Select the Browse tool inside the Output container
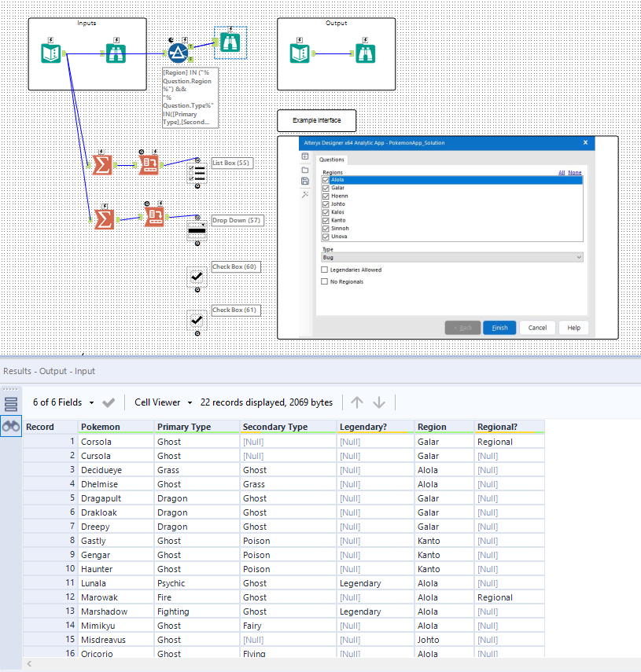The image size is (641, 672). pos(364,53)
